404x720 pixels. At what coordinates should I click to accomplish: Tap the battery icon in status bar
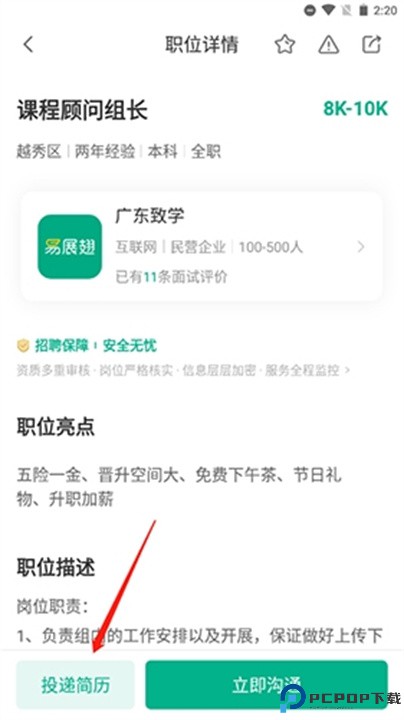coord(364,10)
